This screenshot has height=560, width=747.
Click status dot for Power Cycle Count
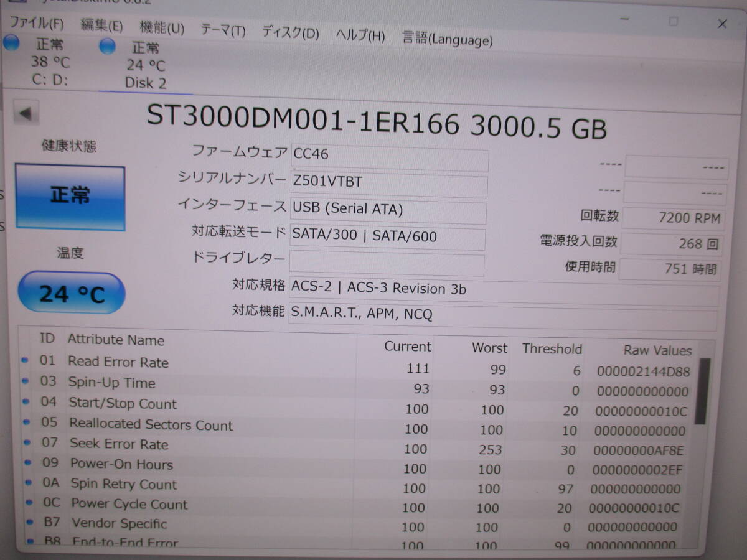coord(29,502)
